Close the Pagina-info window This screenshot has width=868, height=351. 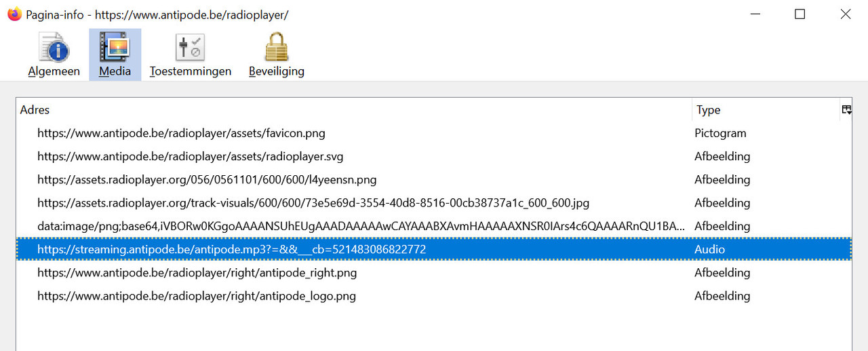point(845,14)
